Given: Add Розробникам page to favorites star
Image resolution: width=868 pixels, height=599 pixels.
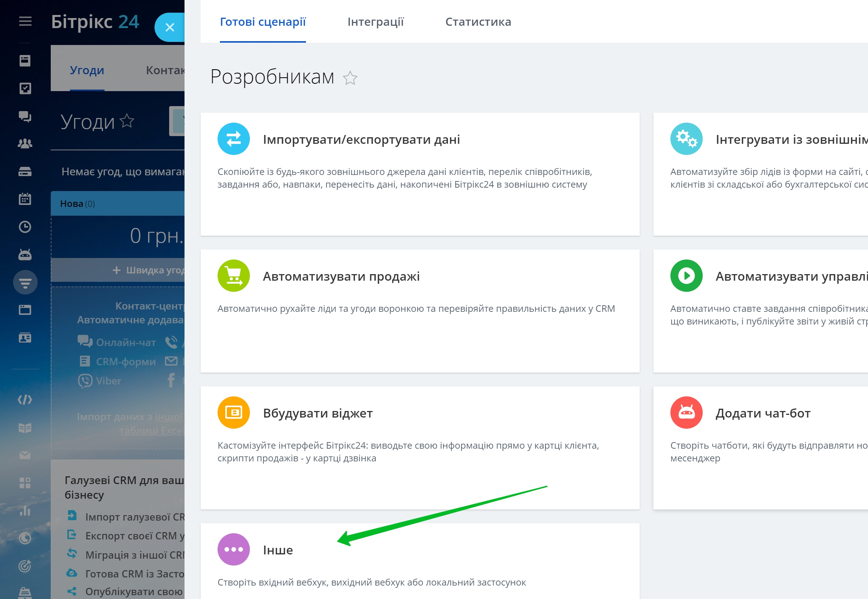Looking at the screenshot, I should click(x=350, y=78).
